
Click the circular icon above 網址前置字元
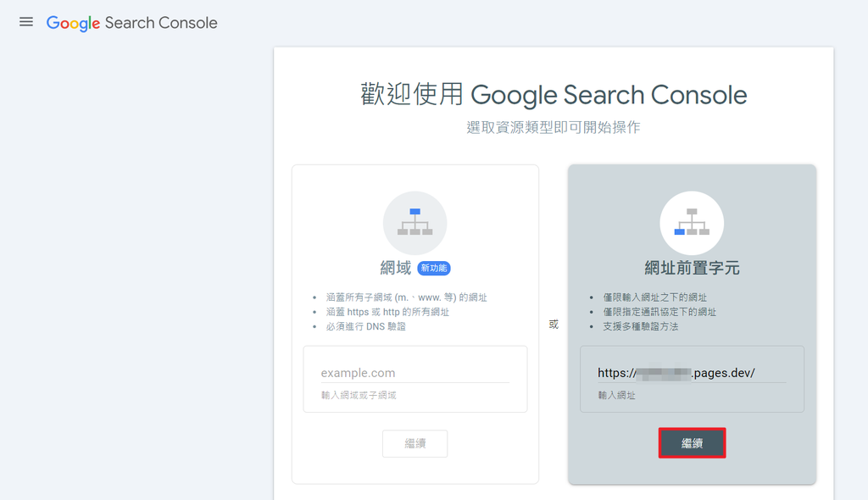point(692,222)
